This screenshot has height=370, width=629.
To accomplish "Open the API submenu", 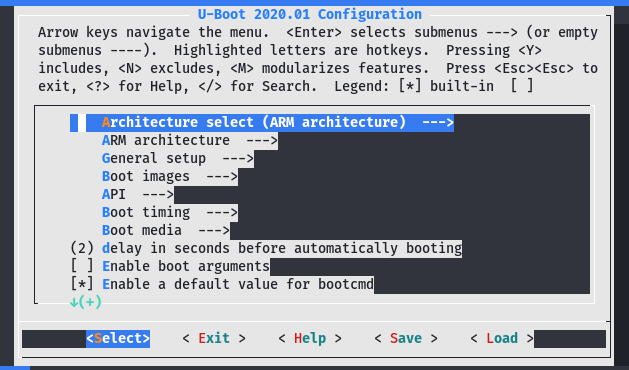I will click(138, 195).
